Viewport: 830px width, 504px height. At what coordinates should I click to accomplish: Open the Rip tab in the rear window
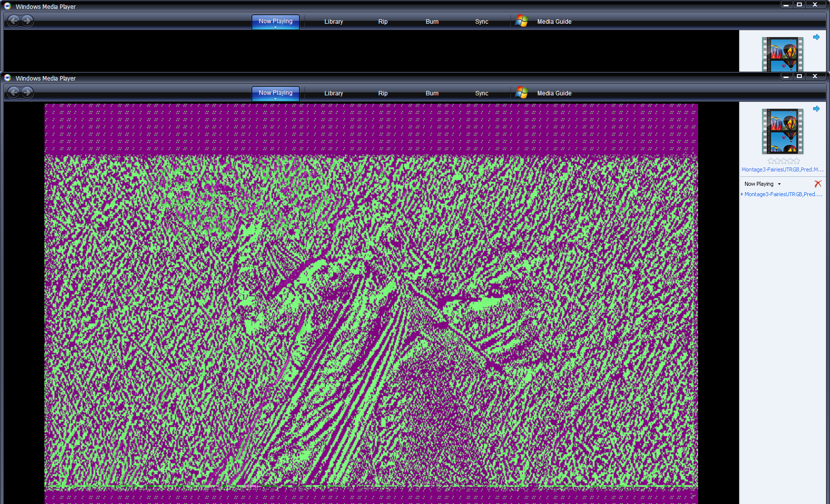pyautogui.click(x=383, y=21)
